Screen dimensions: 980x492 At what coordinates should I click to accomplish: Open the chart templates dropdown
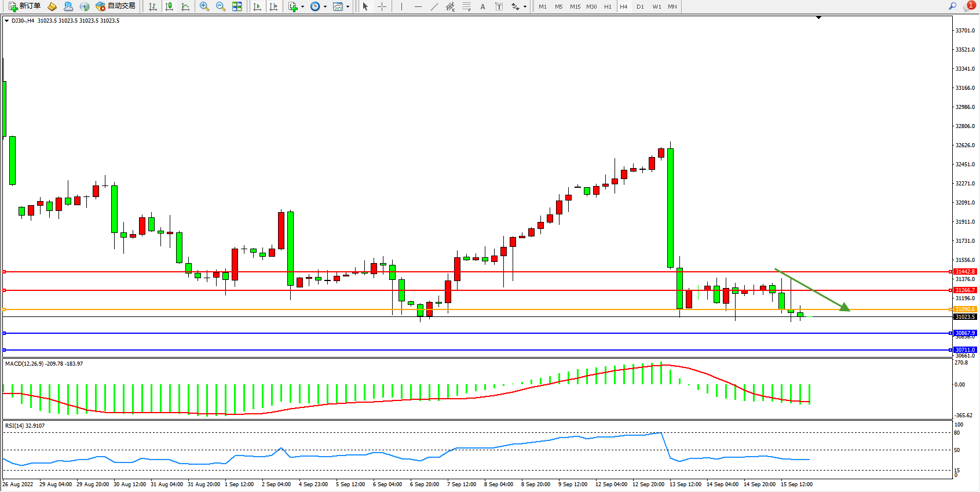[348, 6]
